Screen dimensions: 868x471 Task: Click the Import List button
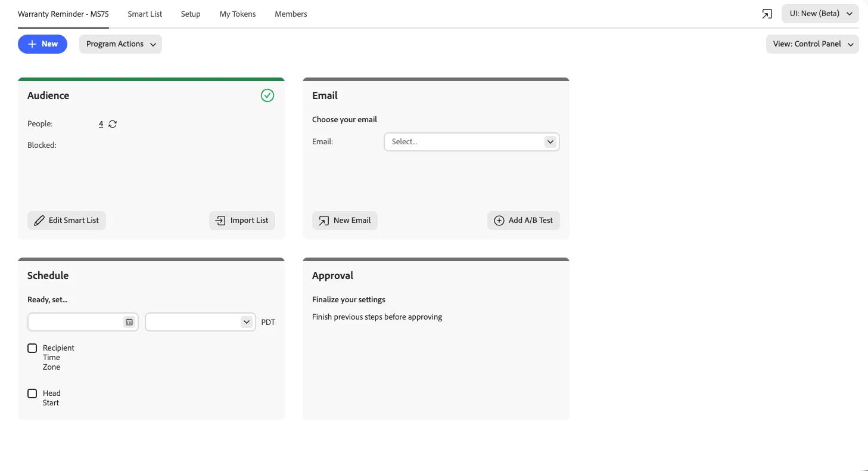(242, 221)
